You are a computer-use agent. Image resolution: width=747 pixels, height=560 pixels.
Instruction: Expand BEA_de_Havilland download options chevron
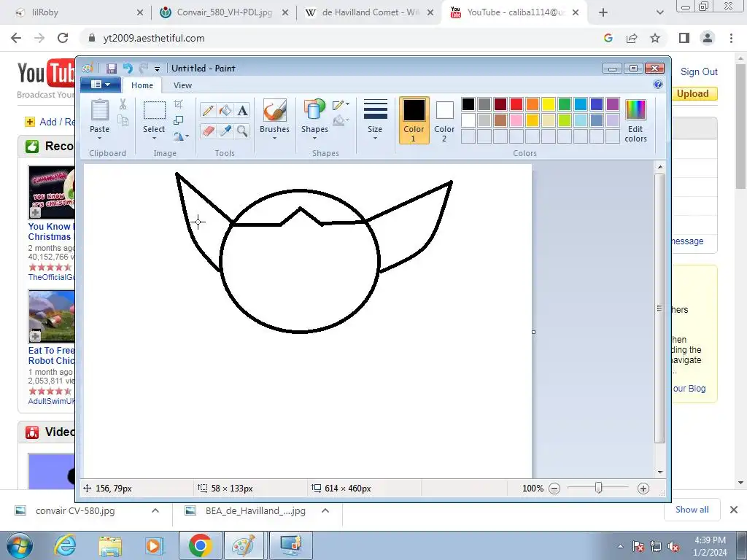[x=325, y=510]
